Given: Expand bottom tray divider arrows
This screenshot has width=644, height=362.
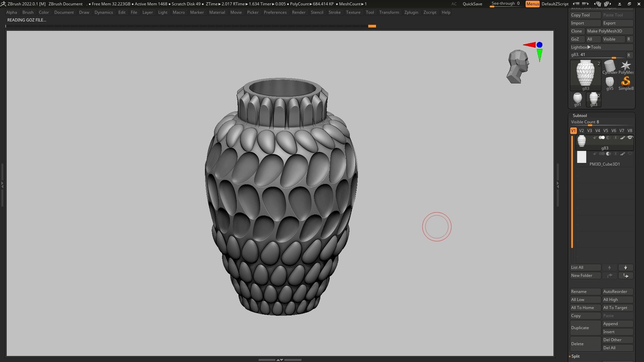Looking at the screenshot, I should (x=279, y=360).
